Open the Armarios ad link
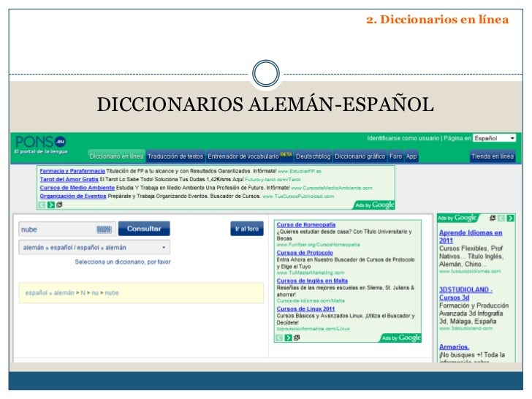The image size is (532, 399). [454, 346]
